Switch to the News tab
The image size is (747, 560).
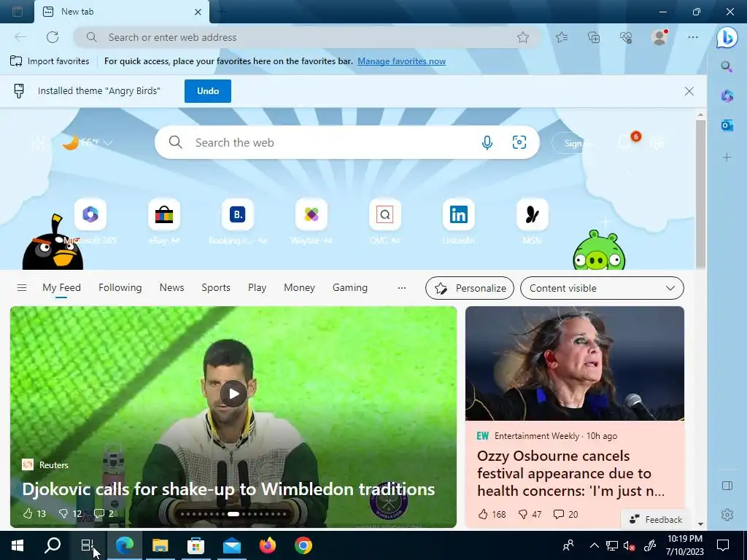pos(171,287)
